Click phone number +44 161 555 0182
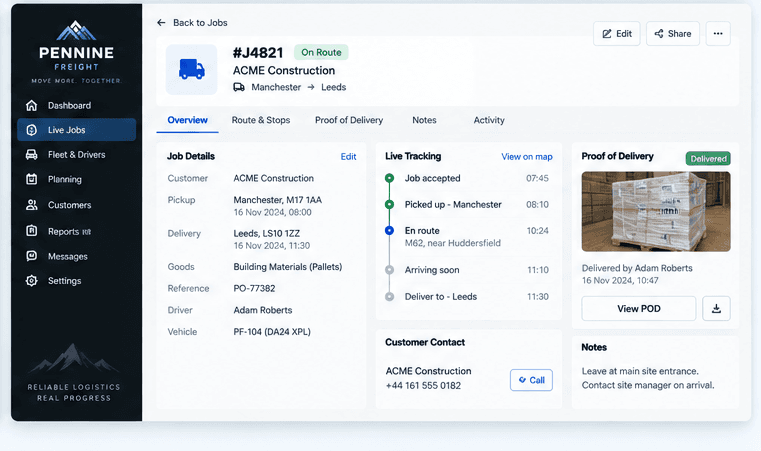761x451 pixels. 423,385
